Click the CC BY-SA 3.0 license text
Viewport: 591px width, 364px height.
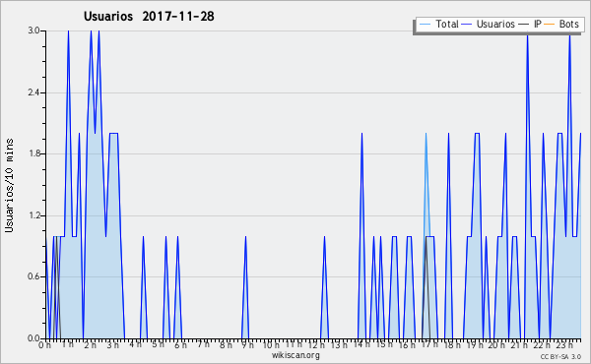560,356
